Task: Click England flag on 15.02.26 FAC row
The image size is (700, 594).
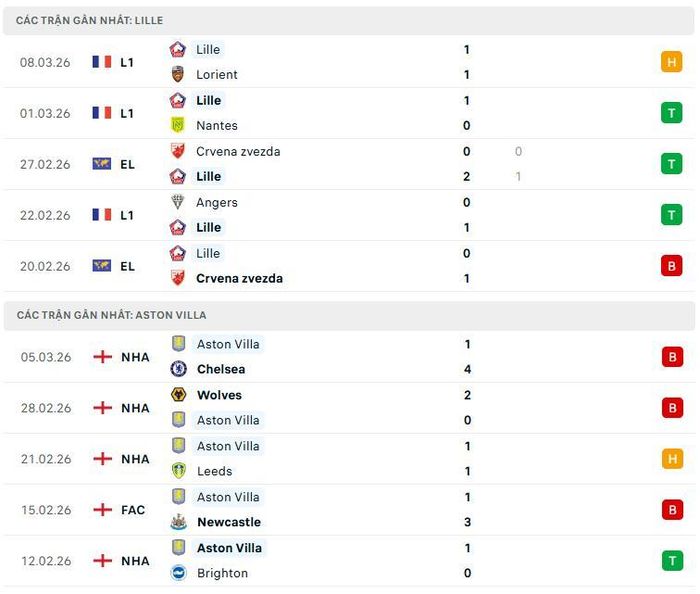Action: [102, 510]
